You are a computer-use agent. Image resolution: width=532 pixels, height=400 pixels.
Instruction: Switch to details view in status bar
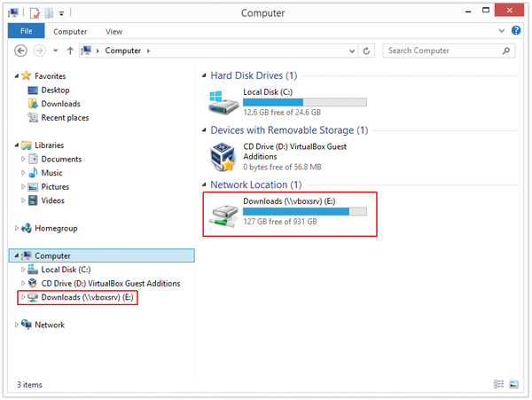click(x=498, y=384)
